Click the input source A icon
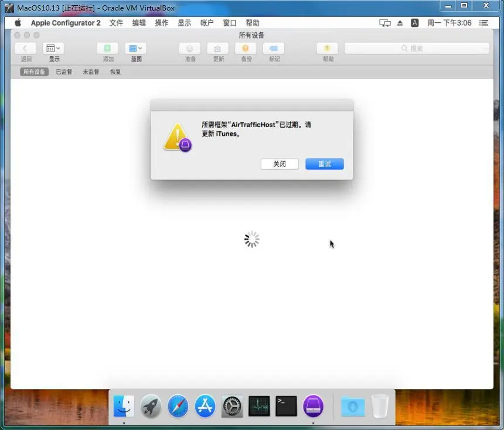504x430 pixels. click(415, 23)
